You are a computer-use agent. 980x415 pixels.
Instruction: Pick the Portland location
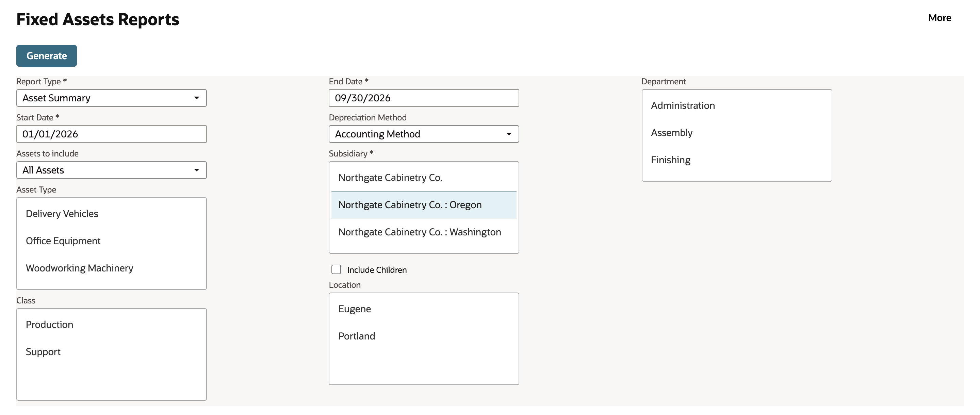pos(424,336)
